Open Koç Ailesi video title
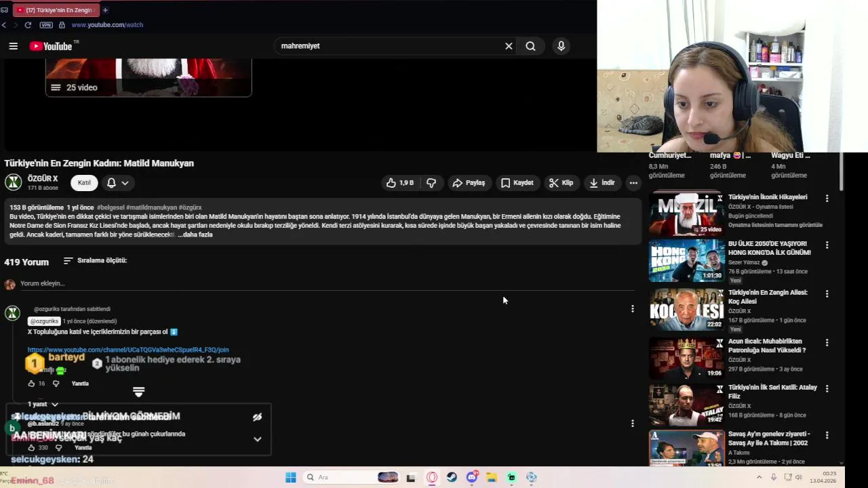Screen dimensions: 868x488 [x=768, y=297]
